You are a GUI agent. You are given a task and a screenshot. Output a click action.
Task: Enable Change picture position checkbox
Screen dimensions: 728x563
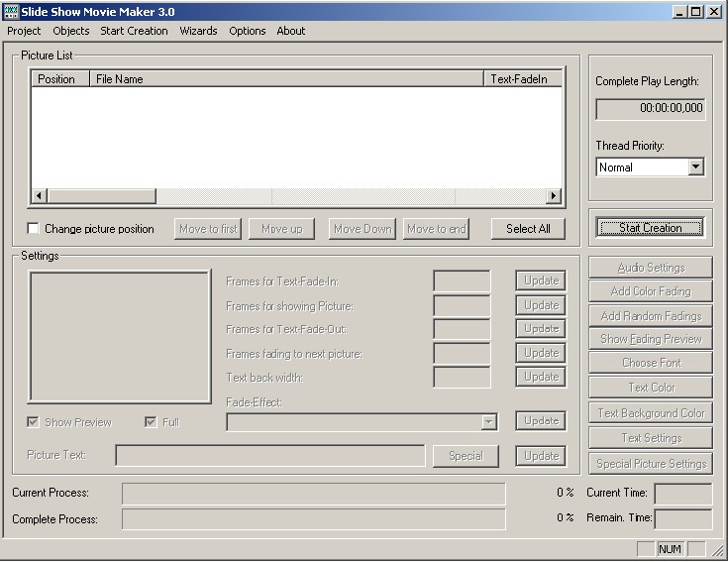click(33, 229)
